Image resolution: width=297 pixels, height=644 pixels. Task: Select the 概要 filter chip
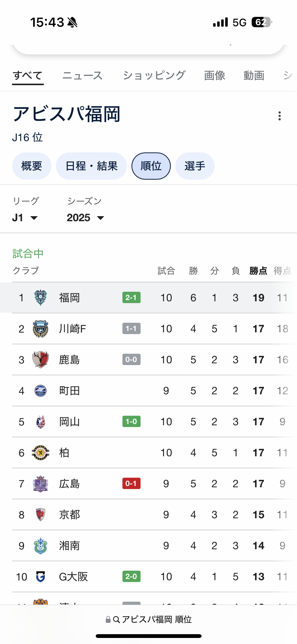click(x=32, y=166)
